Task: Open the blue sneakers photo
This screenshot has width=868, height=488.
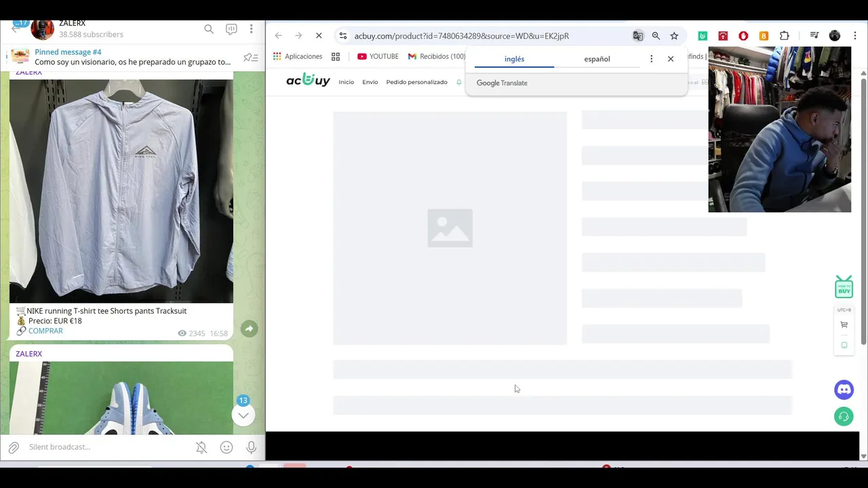Action: pyautogui.click(x=121, y=398)
